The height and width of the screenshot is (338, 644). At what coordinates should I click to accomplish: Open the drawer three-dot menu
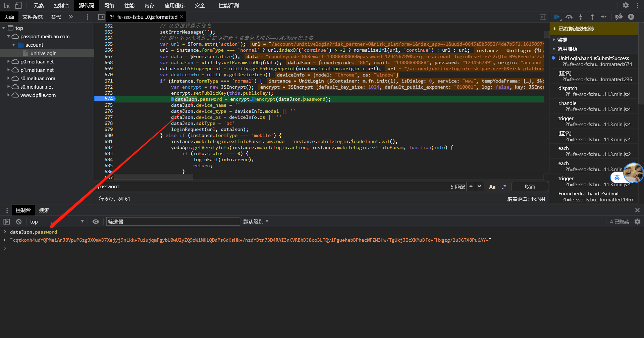click(7, 210)
